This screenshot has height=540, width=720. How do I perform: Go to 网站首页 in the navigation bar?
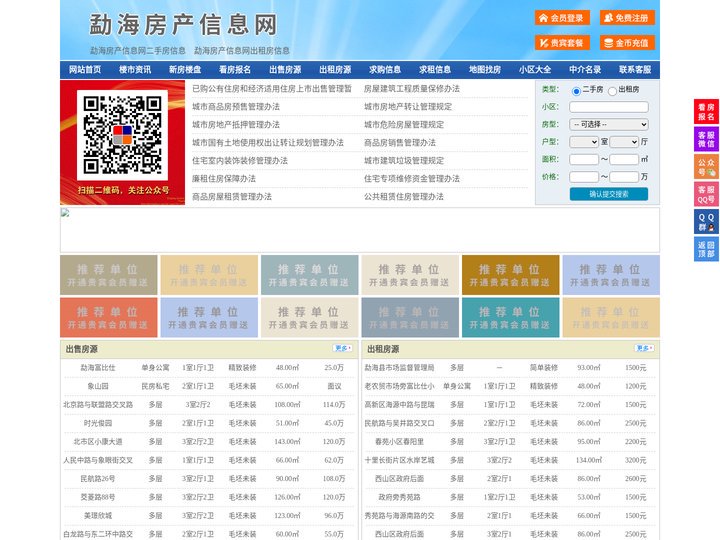pos(85,70)
